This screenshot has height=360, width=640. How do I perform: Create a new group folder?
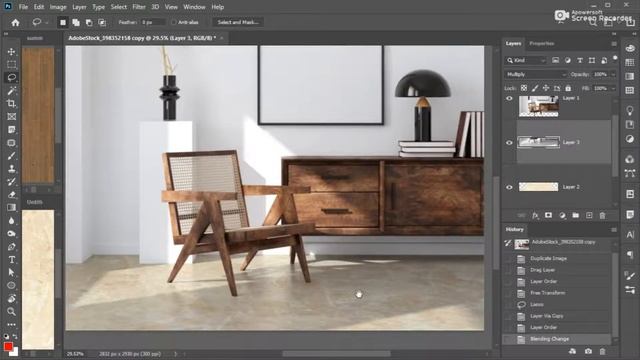click(x=576, y=216)
